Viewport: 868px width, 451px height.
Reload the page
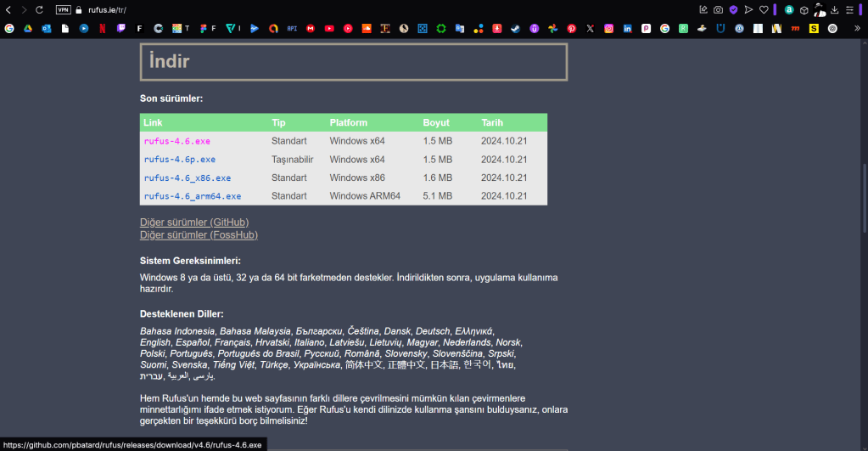coord(39,9)
